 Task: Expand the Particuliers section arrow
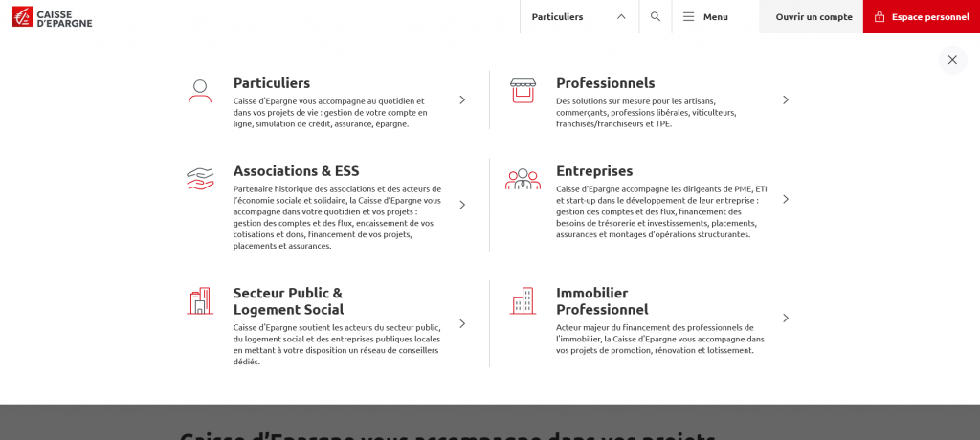click(x=462, y=99)
